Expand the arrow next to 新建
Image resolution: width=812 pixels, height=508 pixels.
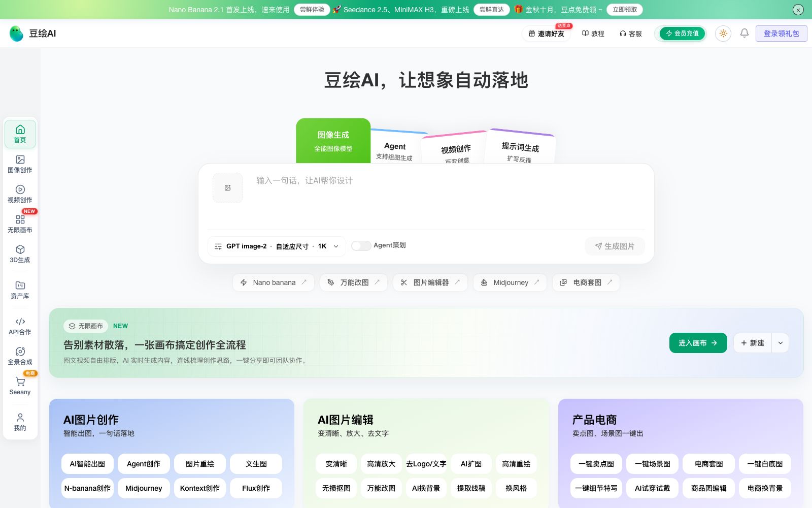pyautogui.click(x=781, y=343)
